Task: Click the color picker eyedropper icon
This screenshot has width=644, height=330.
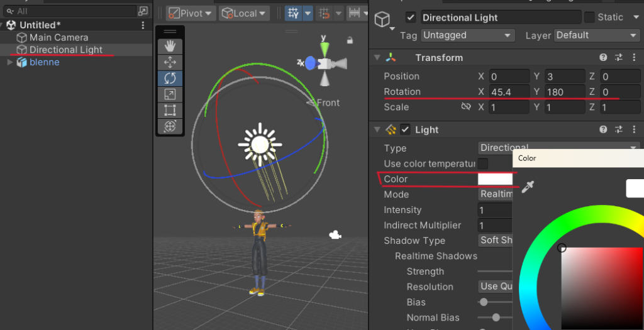Action: tap(528, 187)
